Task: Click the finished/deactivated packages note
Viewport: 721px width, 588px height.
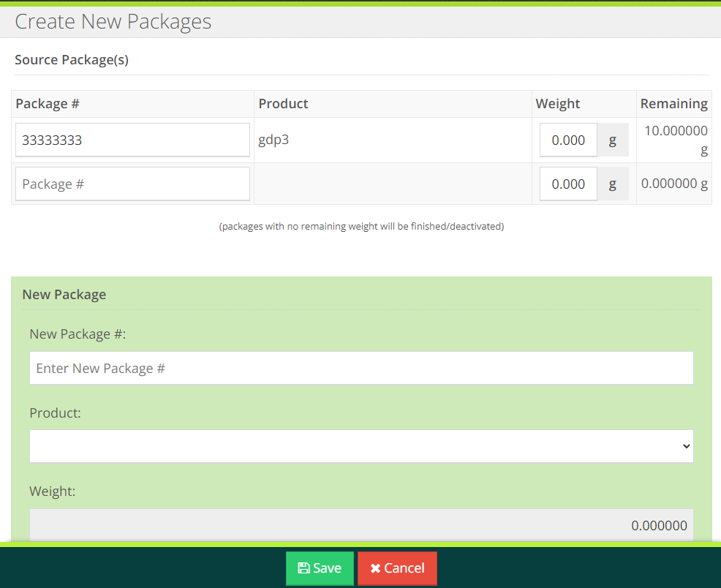Action: [x=361, y=226]
